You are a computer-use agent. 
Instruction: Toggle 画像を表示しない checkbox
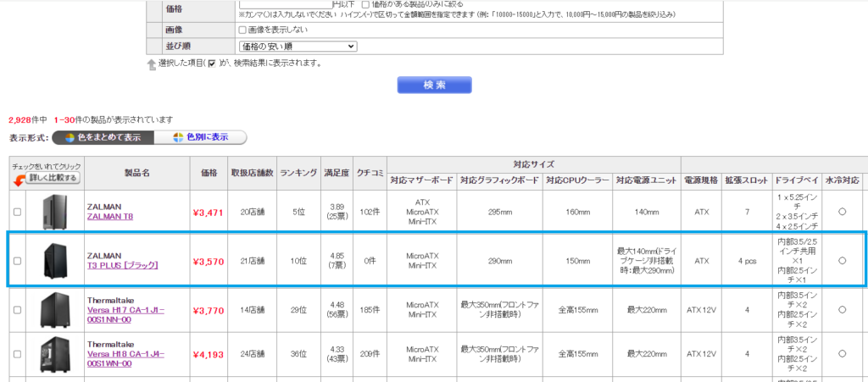tap(242, 30)
